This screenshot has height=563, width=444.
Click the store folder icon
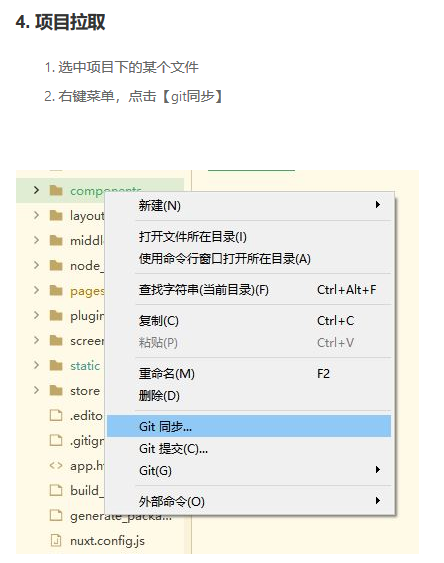[56, 390]
